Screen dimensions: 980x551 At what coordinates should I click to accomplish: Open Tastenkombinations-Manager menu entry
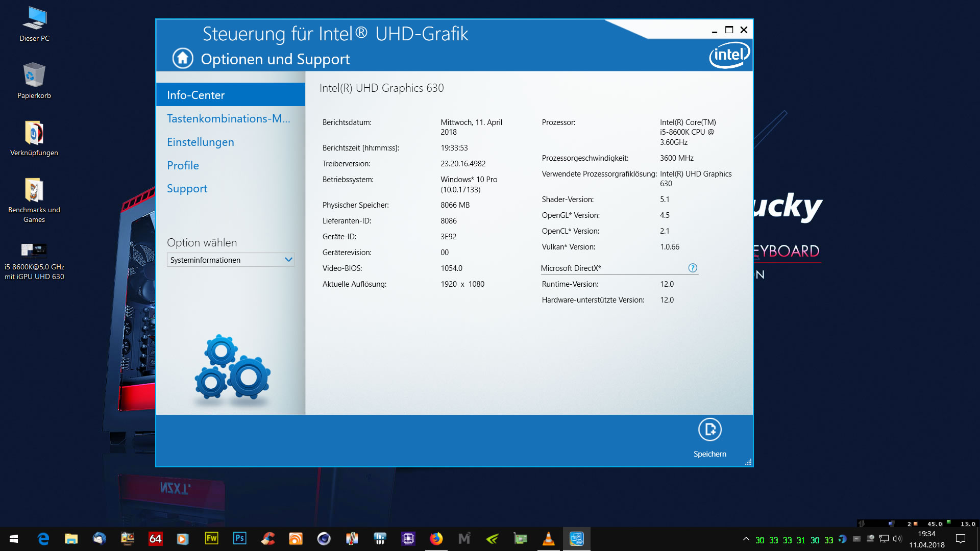[228, 118]
